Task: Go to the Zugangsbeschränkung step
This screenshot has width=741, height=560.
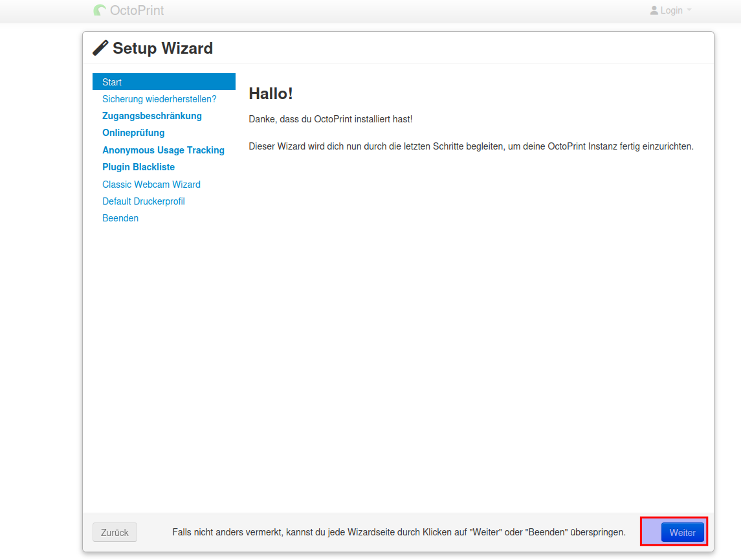Action: click(x=152, y=116)
